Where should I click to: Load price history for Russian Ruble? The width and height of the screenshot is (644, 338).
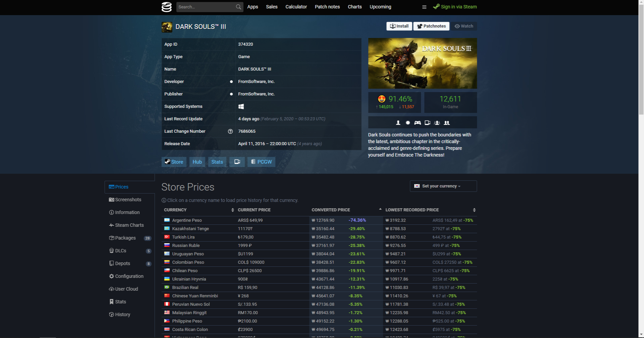tap(186, 245)
